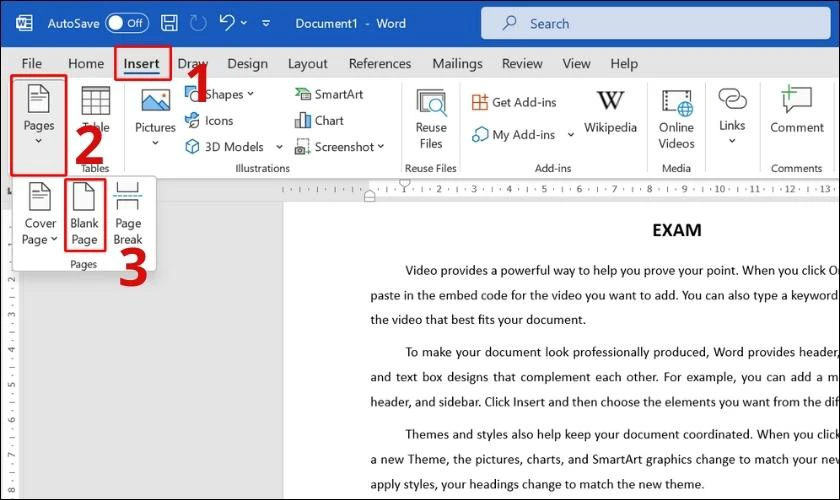Add a new Comment
Screen dimensions: 840x500
click(797, 109)
